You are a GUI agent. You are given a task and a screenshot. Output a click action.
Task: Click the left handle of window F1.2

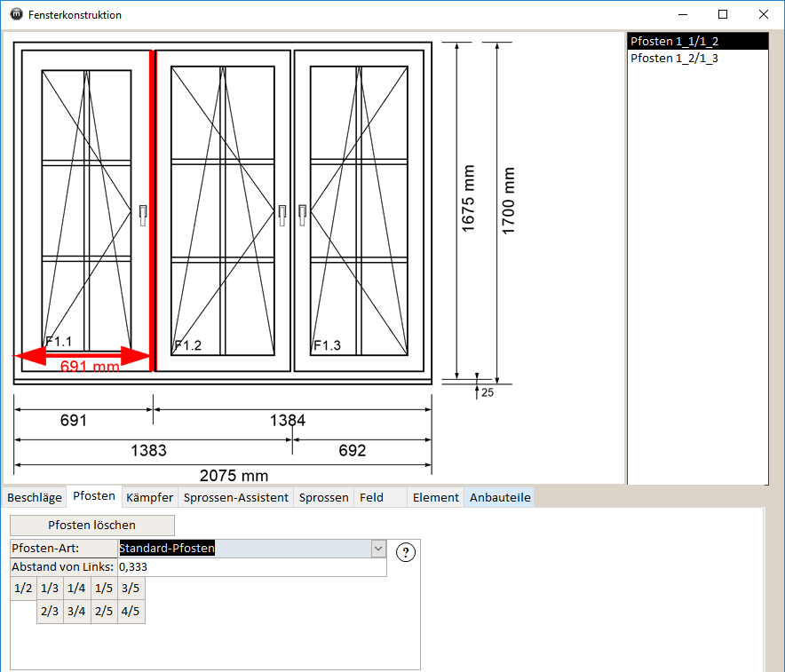click(282, 214)
